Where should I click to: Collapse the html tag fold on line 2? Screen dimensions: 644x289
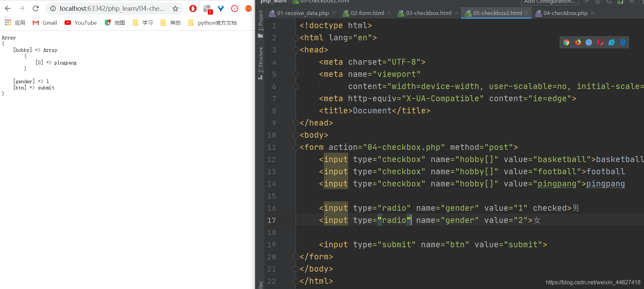(296, 38)
